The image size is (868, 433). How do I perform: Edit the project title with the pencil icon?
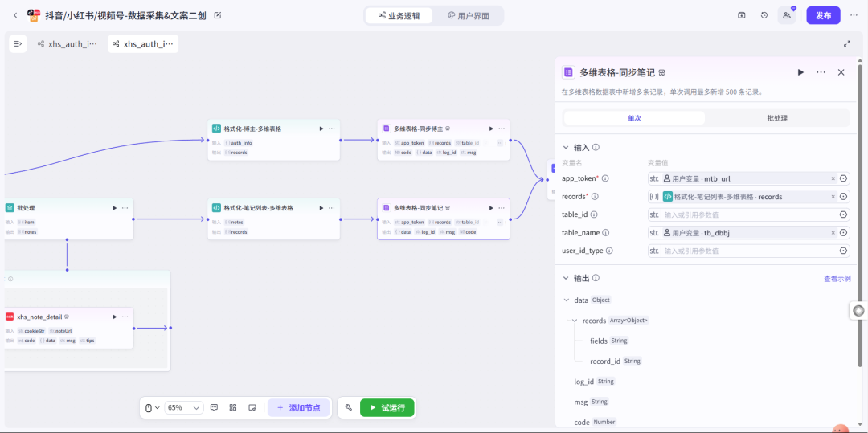tap(218, 15)
